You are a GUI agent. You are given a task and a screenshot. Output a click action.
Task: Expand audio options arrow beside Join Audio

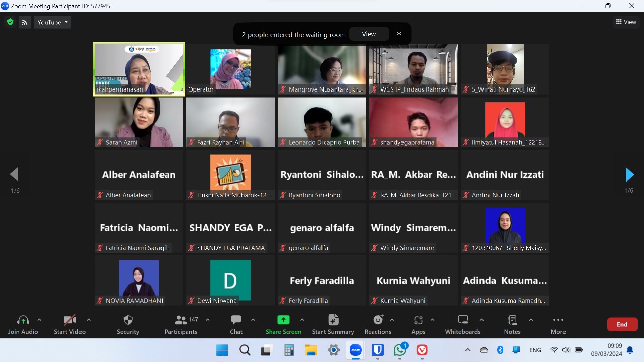pos(39,320)
